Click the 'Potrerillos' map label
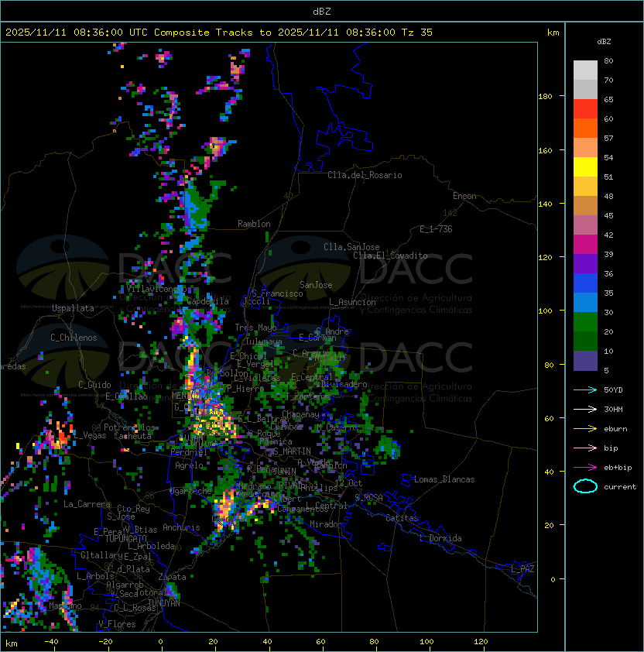Screen dimensions: 644x652 point(129,427)
